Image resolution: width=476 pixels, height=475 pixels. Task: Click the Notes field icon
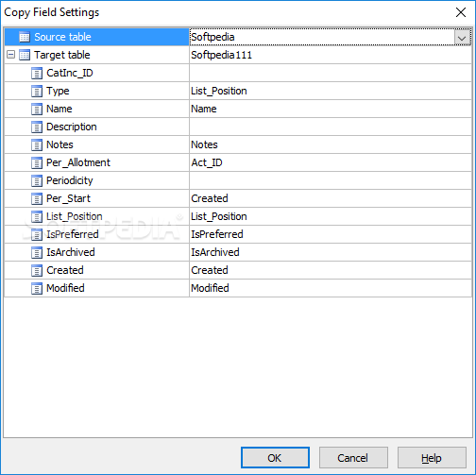click(37, 144)
